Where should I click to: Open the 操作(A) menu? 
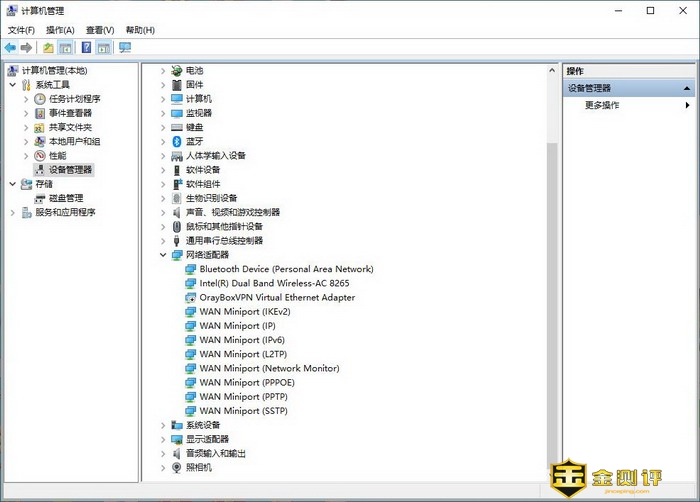point(59,30)
